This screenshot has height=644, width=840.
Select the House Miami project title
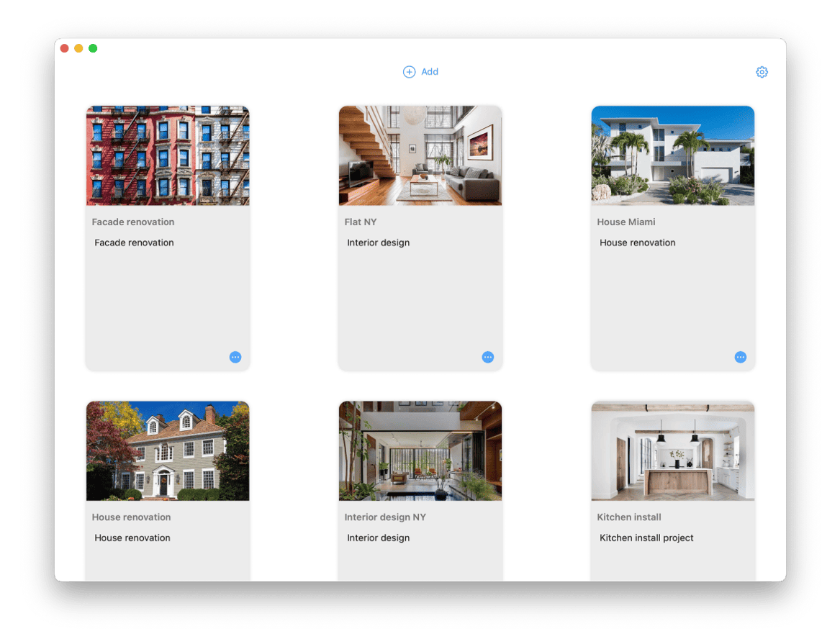point(626,222)
